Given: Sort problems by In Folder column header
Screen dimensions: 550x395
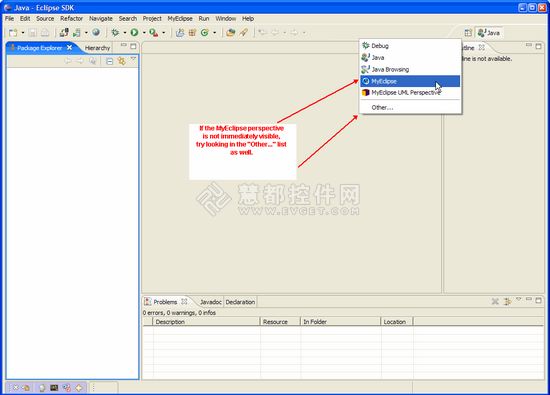Looking at the screenshot, I should (x=340, y=322).
